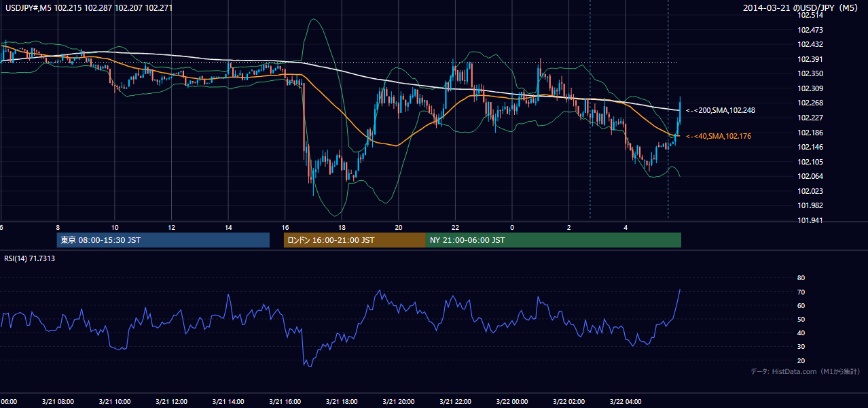
Task: Click hour label 18 under price chart
Action: (342, 227)
